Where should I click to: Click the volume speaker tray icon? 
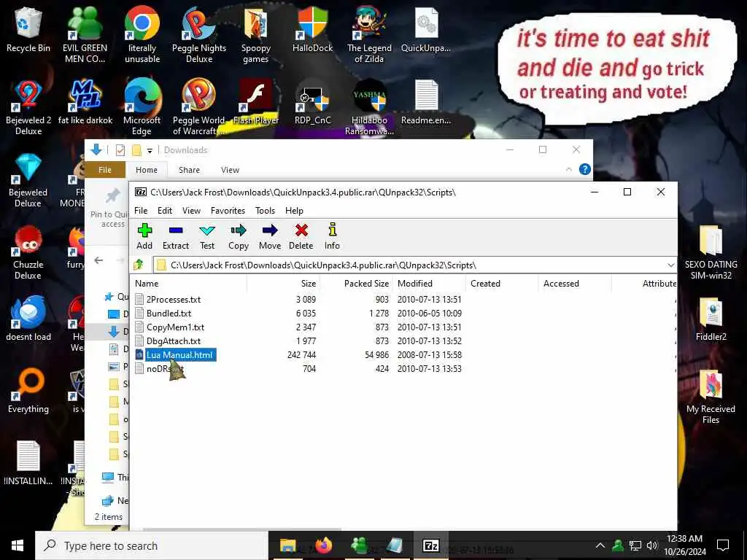coord(652,545)
